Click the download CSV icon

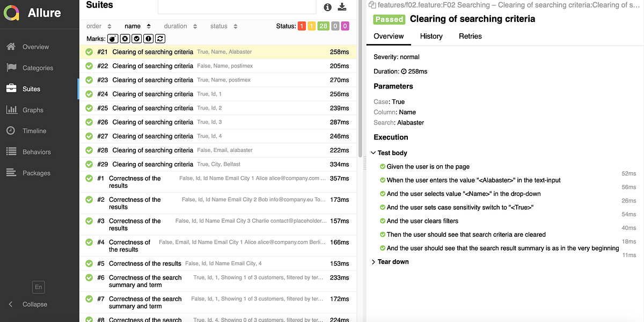coord(342,6)
